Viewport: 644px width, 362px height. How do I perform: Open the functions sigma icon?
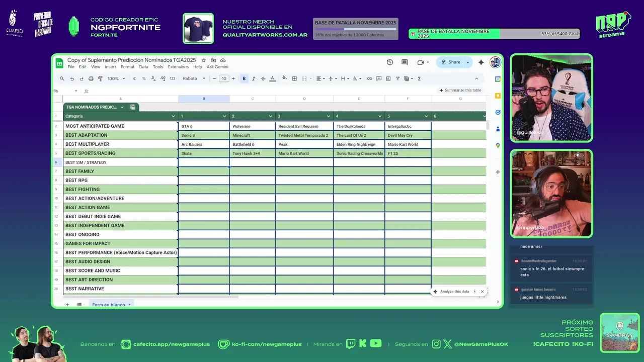pos(419,78)
